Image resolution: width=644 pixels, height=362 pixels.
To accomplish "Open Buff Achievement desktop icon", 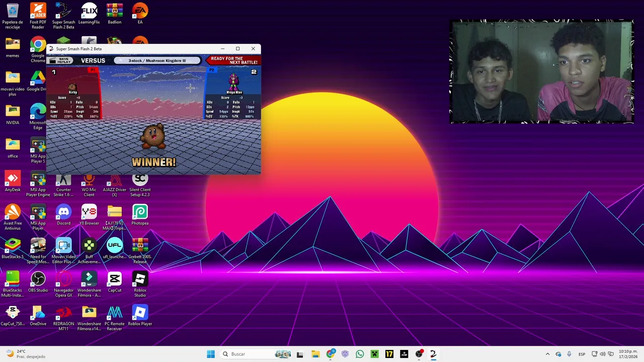I will [x=89, y=251].
